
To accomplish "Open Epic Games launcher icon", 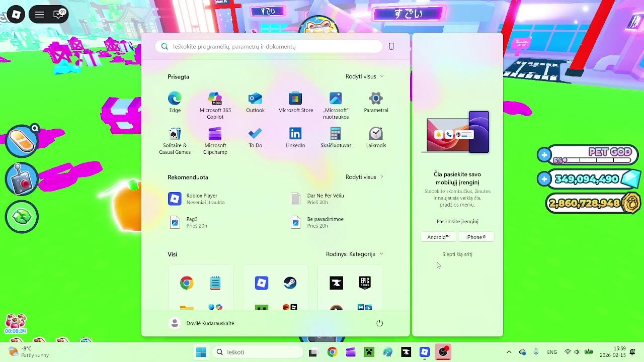I will click(365, 283).
